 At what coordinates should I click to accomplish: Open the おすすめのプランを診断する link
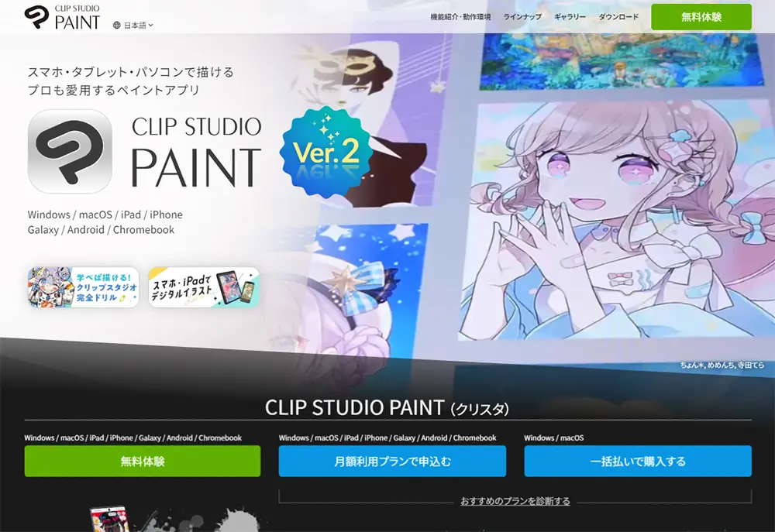[515, 501]
